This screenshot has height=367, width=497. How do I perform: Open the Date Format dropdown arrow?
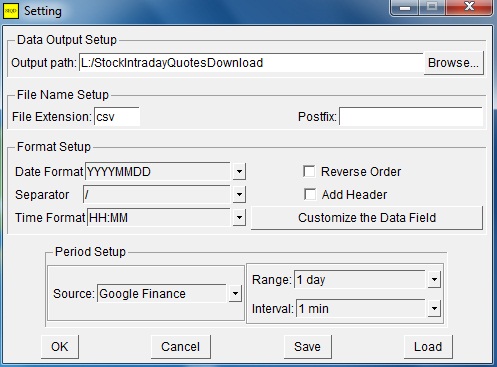pyautogui.click(x=239, y=172)
